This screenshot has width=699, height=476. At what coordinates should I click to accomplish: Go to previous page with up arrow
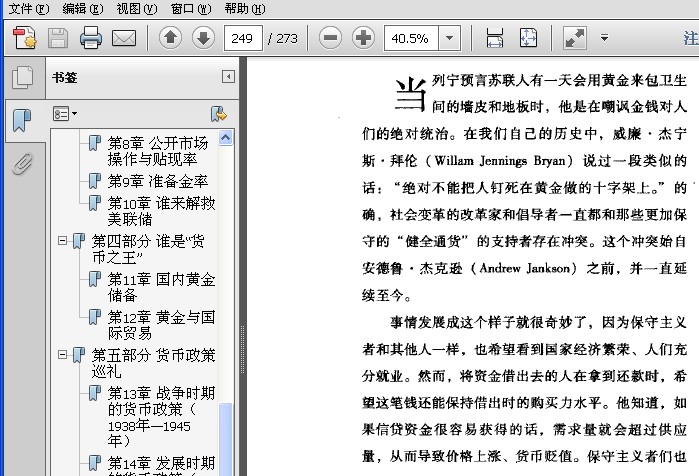click(171, 39)
